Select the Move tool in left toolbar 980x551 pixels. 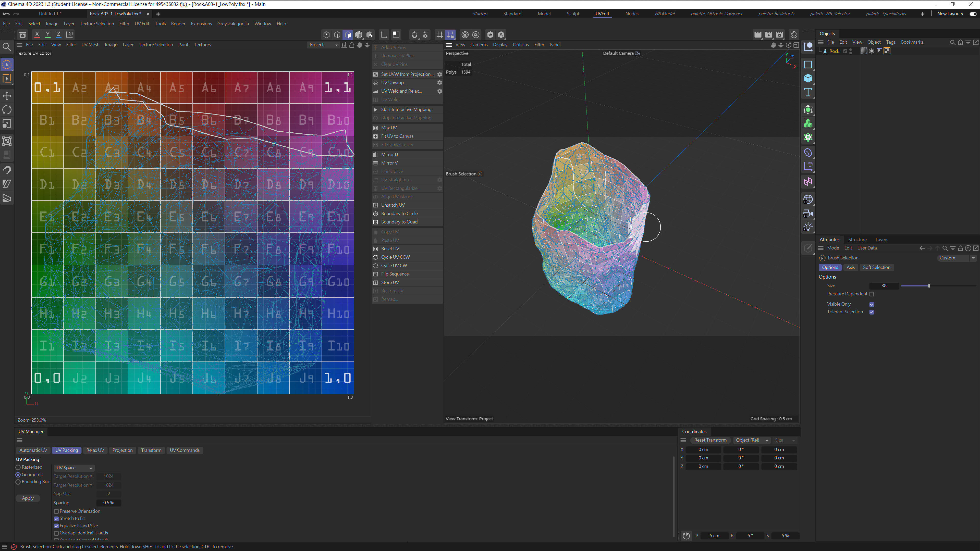coord(7,96)
